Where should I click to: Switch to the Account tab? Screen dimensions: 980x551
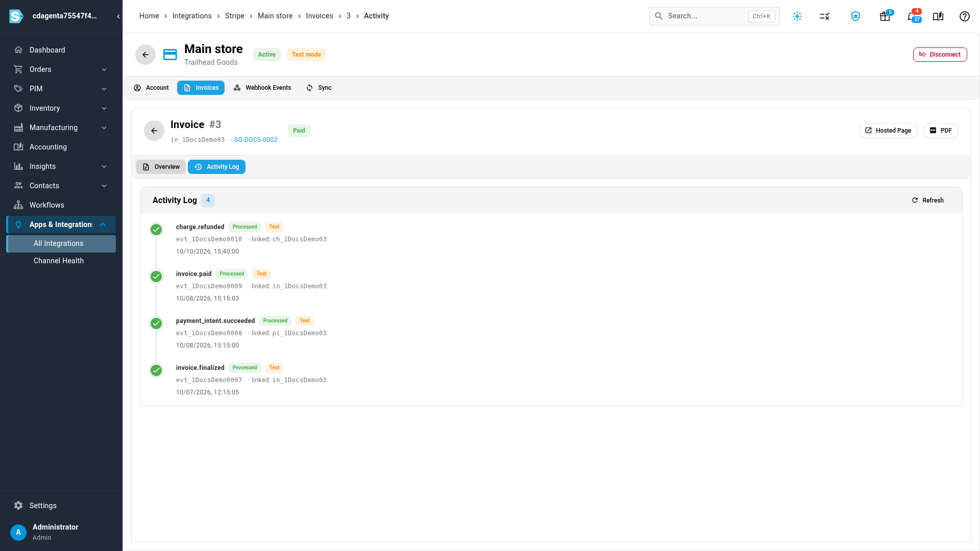click(151, 88)
